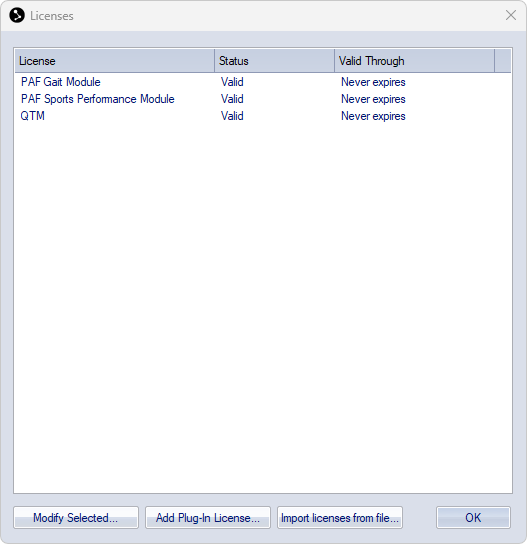The height and width of the screenshot is (544, 527).
Task: Sort by the Status column header
Action: click(274, 61)
